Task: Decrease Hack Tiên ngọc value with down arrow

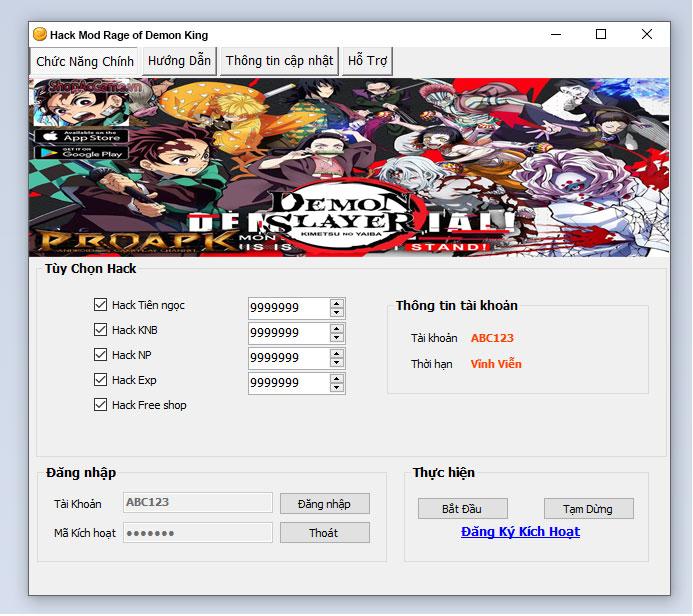Action: pyautogui.click(x=336, y=312)
